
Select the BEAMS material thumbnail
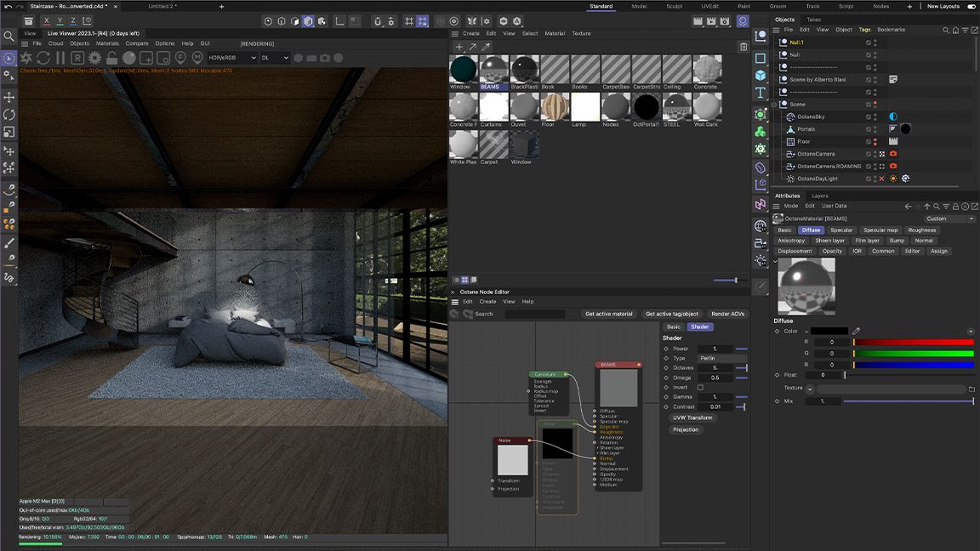click(493, 70)
